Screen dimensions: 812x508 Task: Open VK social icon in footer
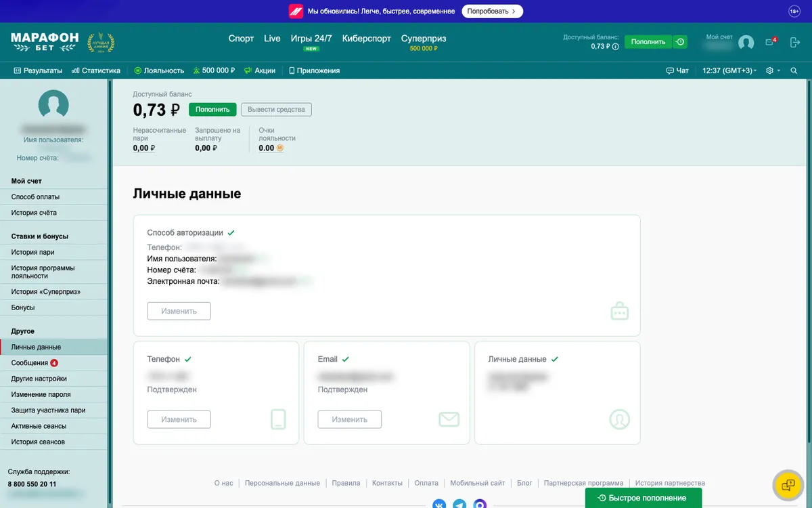coord(439,505)
